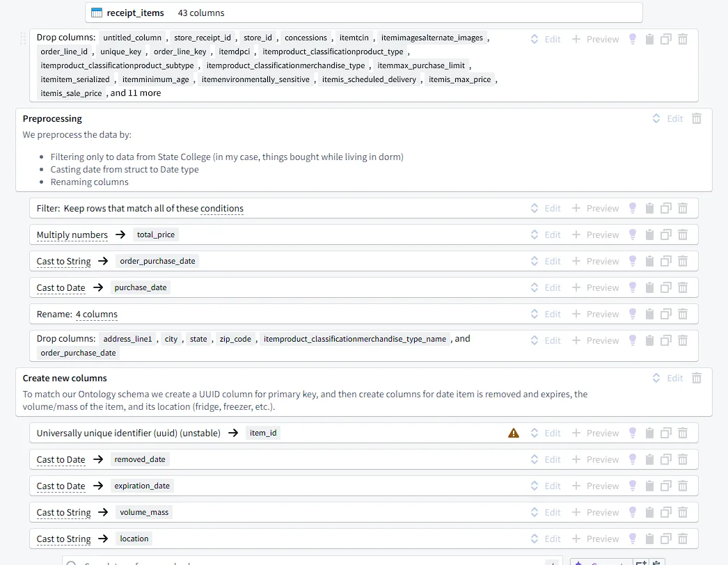Click the removed_date column chip
The width and height of the screenshot is (728, 565).
[x=140, y=459]
